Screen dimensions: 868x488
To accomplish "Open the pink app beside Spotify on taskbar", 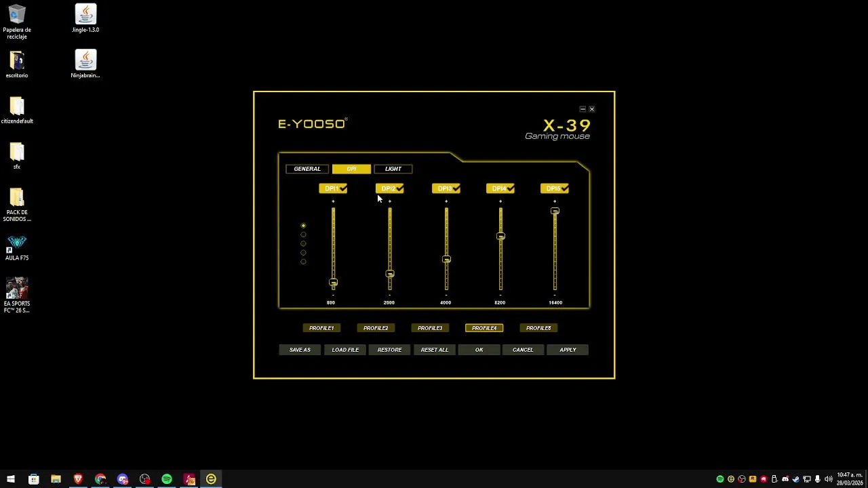I will 189,479.
